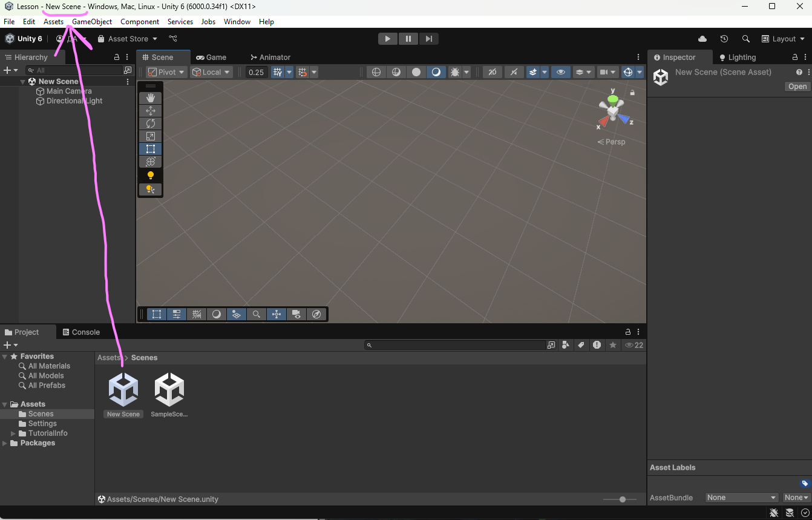Click the Unity cloud icon in the toolbar
This screenshot has width=812, height=520.
[x=702, y=38]
